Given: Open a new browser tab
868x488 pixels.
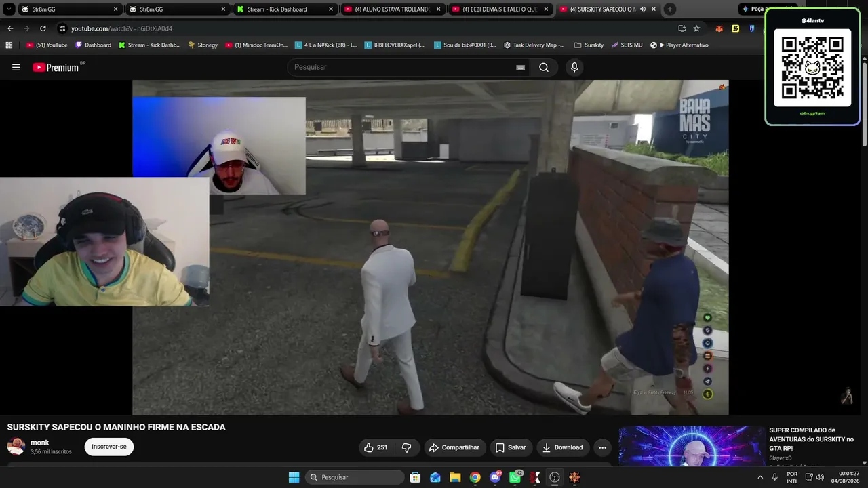Looking at the screenshot, I should coord(670,9).
